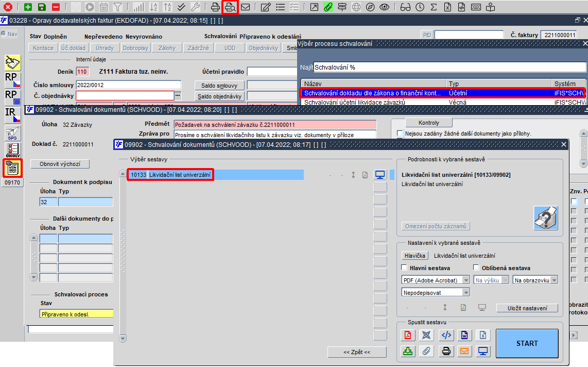Toggle checkbox beside Nejsou zadány žádné další dokumenty
Image resolution: width=588 pixels, height=367 pixels.
[400, 133]
